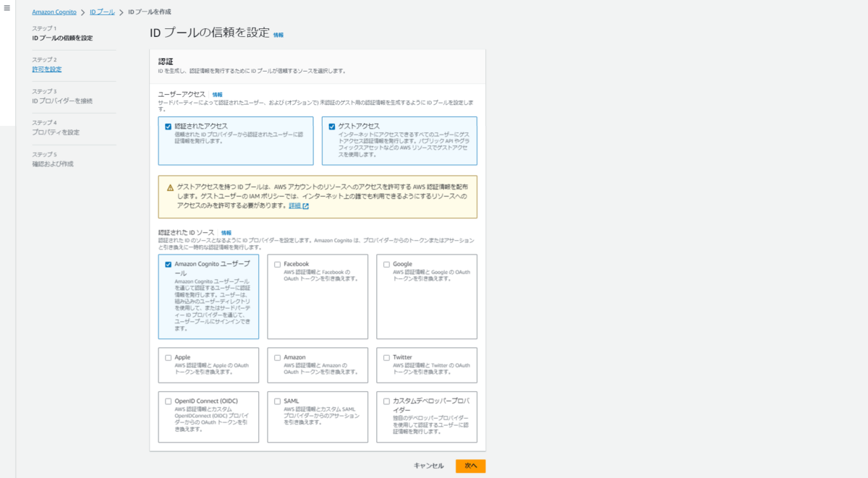868x478 pixels.
Task: Check the Apple provider checkbox
Action: (169, 358)
